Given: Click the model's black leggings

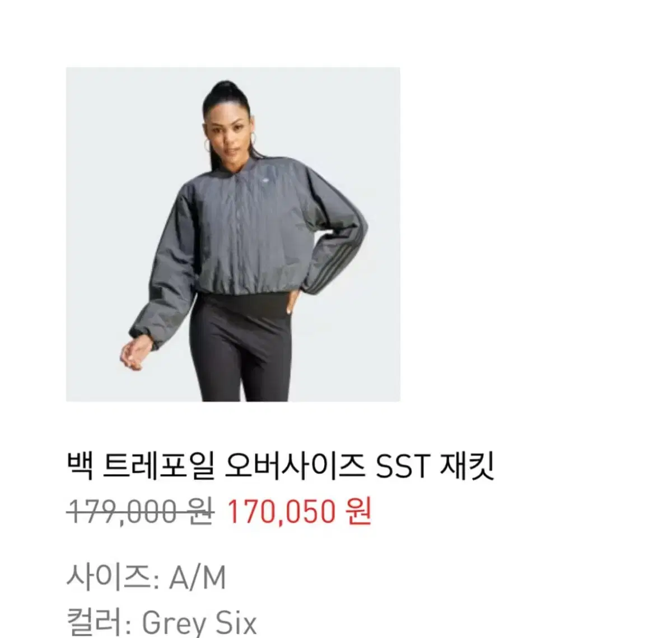Looking at the screenshot, I should point(242,347).
